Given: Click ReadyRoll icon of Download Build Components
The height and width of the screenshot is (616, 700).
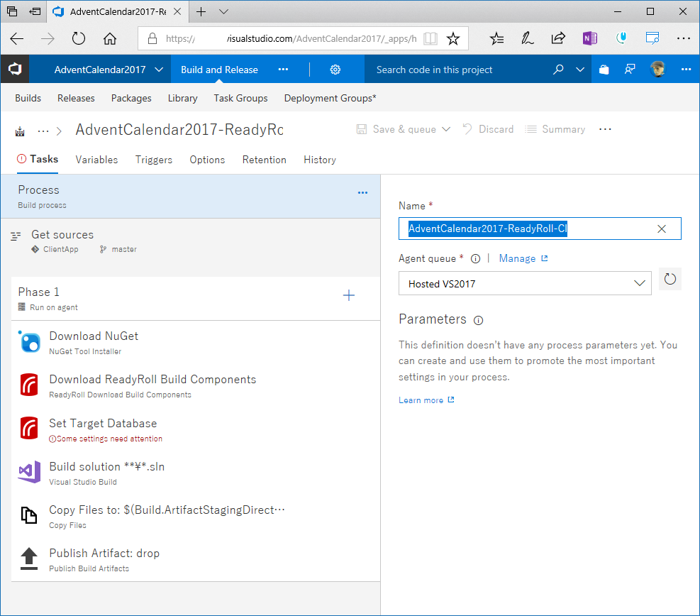Looking at the screenshot, I should [x=30, y=385].
